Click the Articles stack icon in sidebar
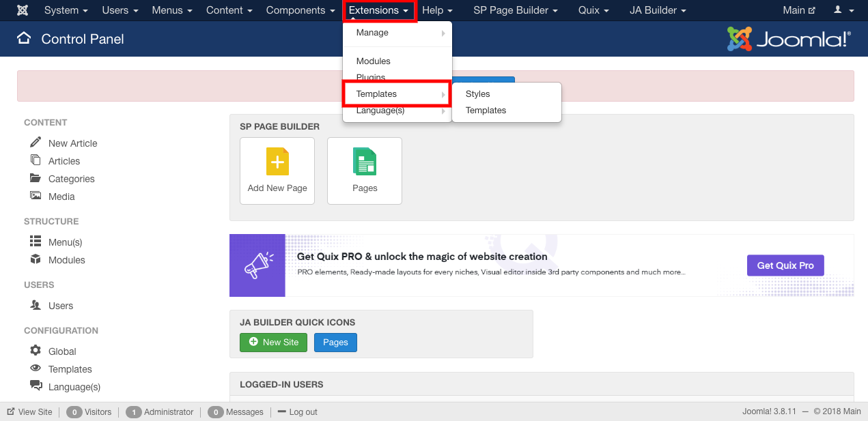 (x=36, y=160)
